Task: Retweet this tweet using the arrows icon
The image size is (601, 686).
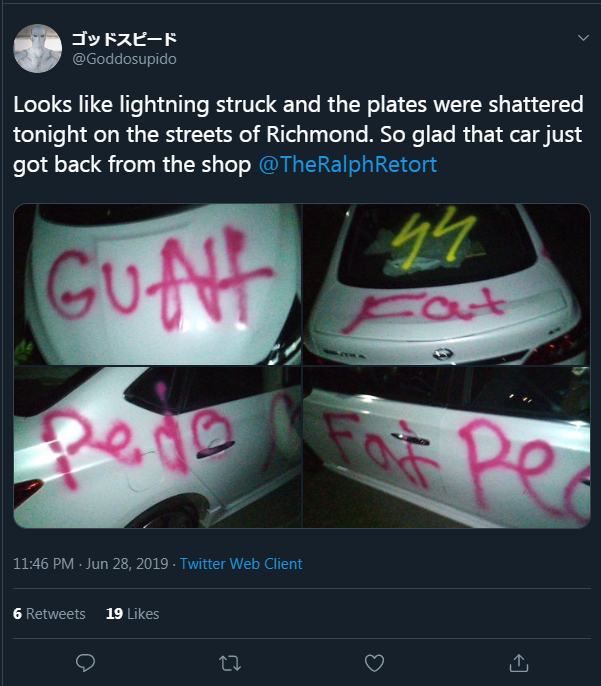Action: click(230, 663)
